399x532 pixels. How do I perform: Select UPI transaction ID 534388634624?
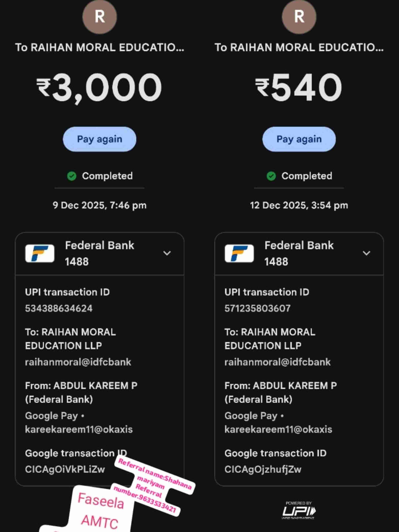pyautogui.click(x=59, y=308)
